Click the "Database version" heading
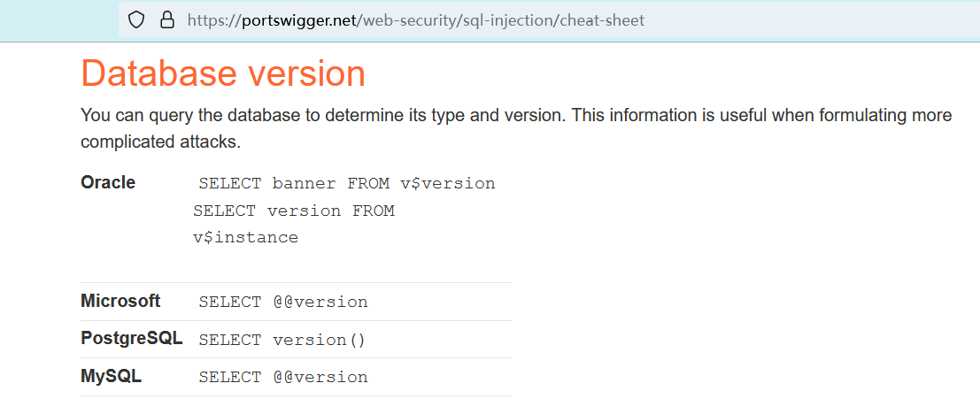 coord(223,73)
